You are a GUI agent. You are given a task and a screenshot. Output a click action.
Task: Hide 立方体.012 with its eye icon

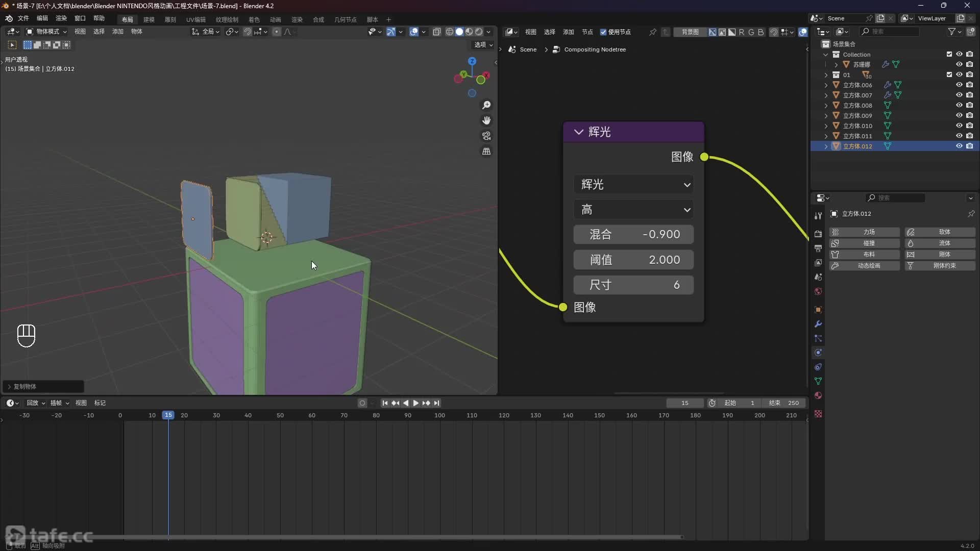(959, 146)
